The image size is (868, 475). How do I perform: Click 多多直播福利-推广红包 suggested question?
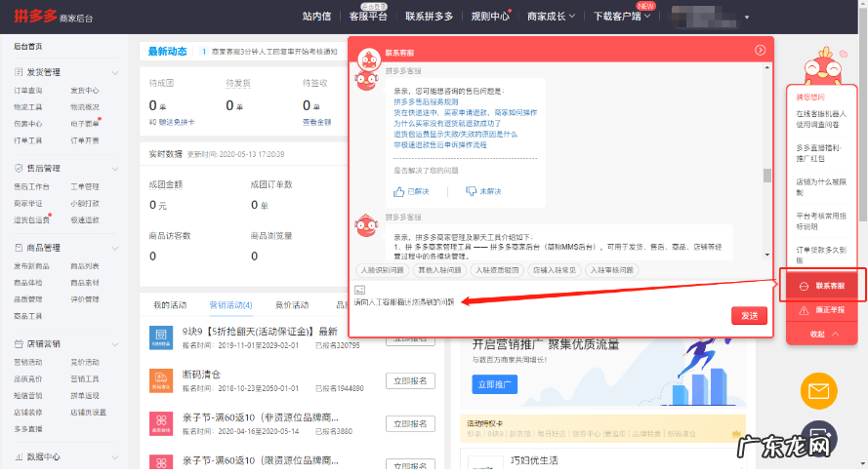[x=819, y=153]
